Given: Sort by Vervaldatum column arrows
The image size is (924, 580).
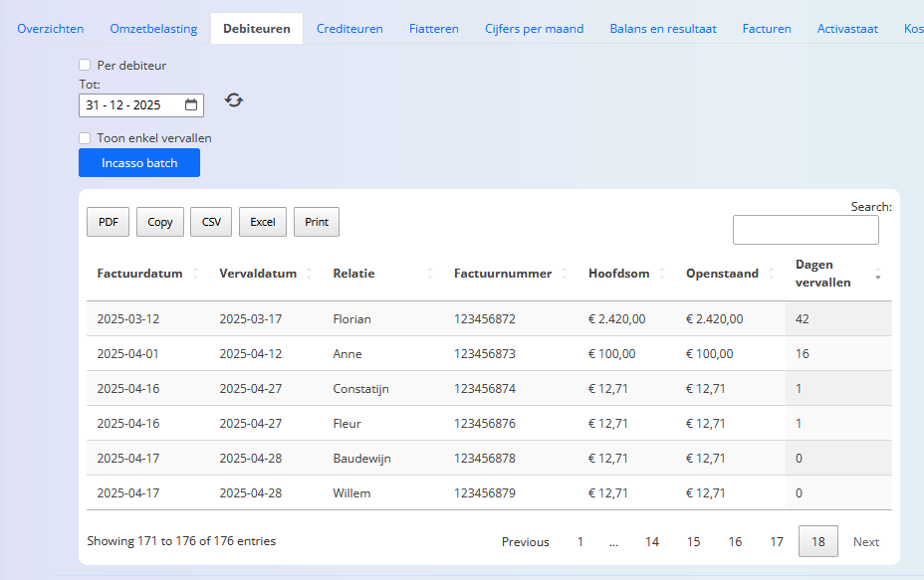Looking at the screenshot, I should (x=309, y=274).
